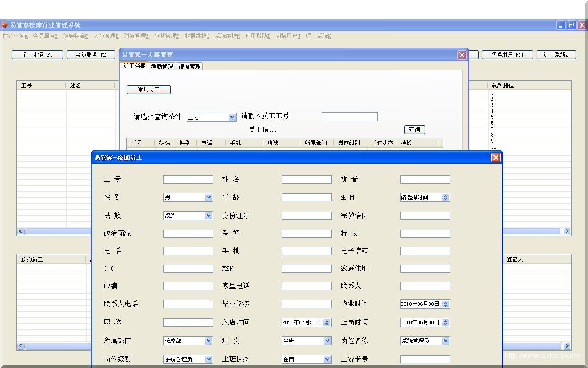Increment the 入店时间 date stepper
The width and height of the screenshot is (588, 368).
coord(327,320)
